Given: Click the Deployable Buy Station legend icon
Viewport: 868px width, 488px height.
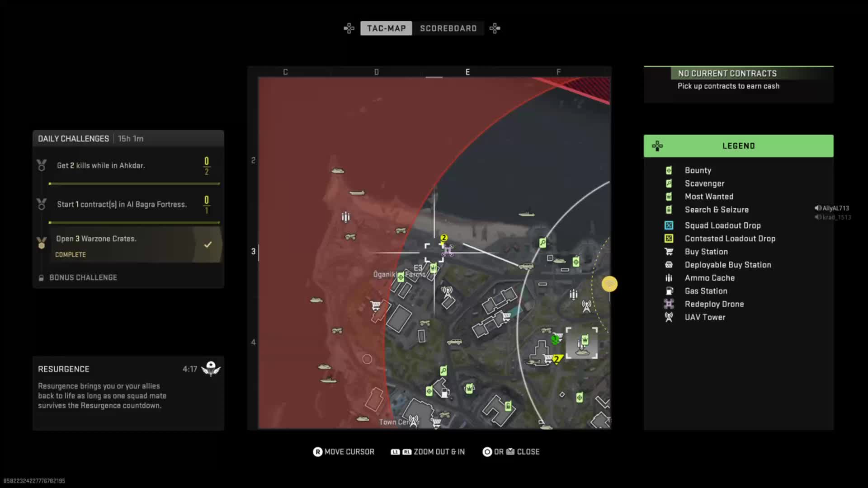Looking at the screenshot, I should [669, 265].
